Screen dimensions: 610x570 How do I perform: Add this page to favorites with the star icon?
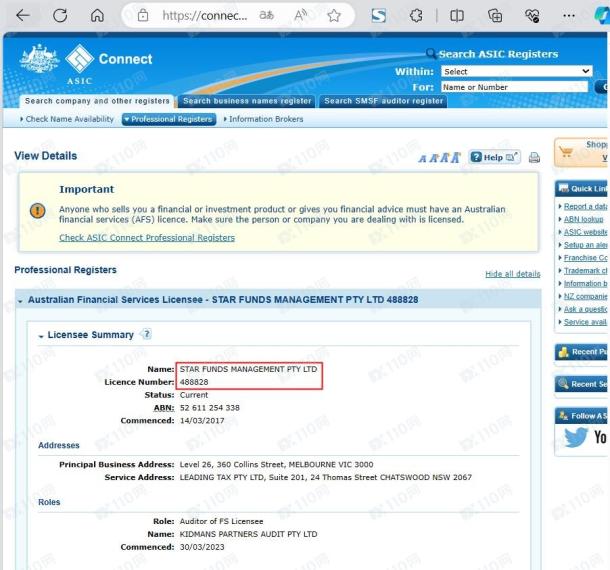click(x=334, y=16)
